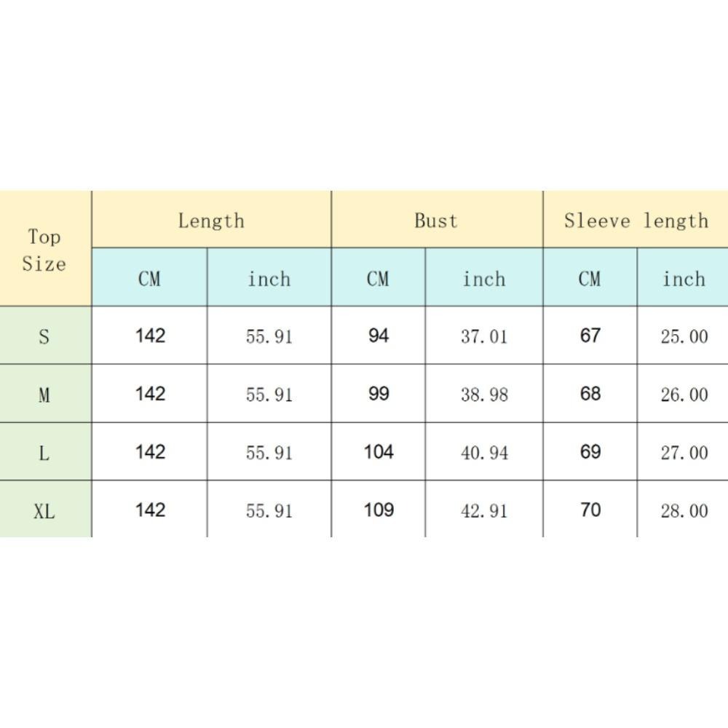This screenshot has width=728, height=728.
Task: Click the 37.01 inch bust cell
Action: tap(484, 336)
